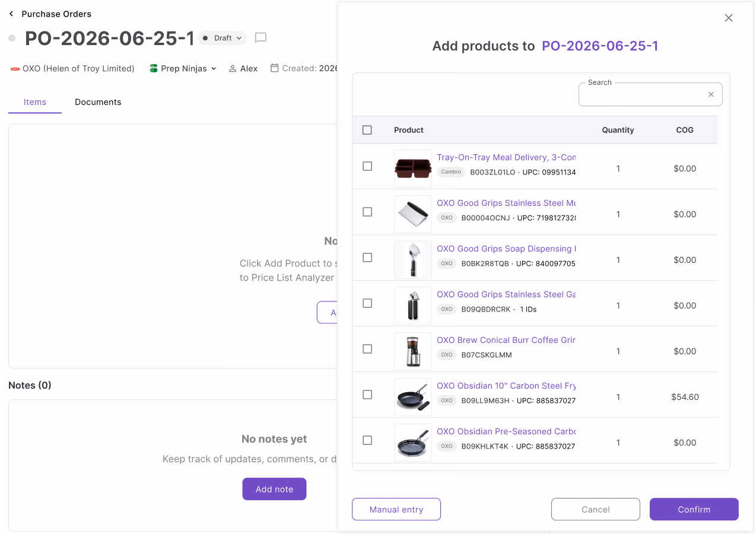The image size is (756, 534).
Task: Go back to Purchase Orders via arrow
Action: pos(11,14)
